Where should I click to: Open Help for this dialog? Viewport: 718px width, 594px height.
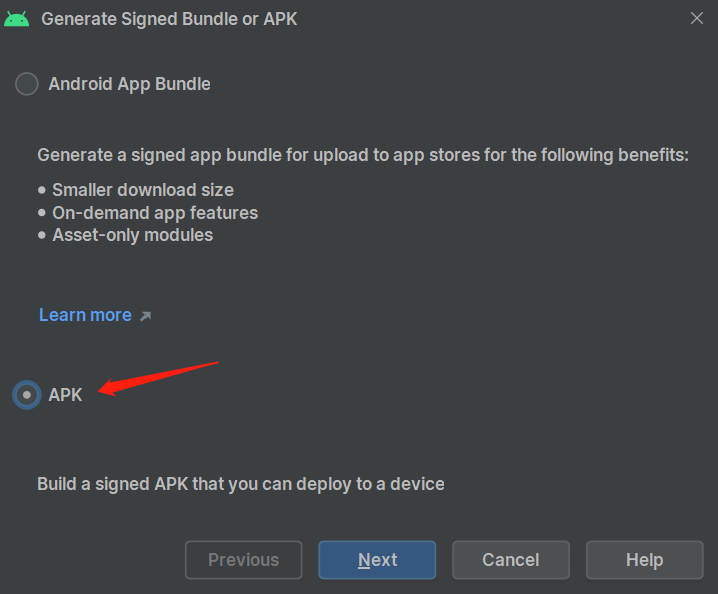[x=644, y=560]
